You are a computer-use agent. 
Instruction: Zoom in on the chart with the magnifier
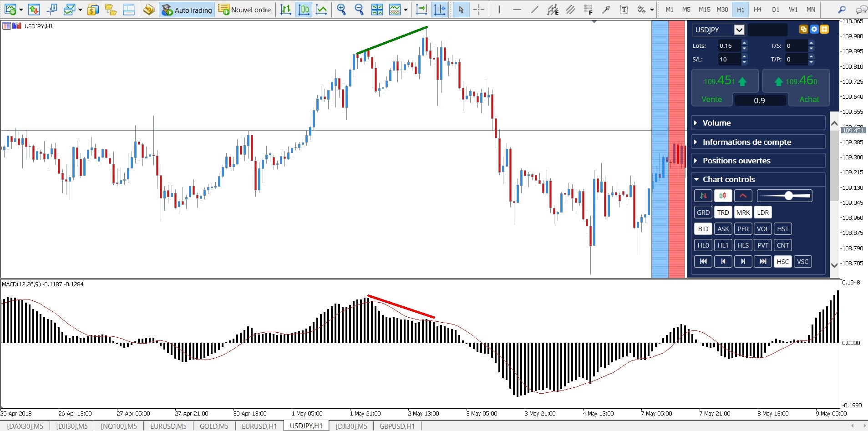click(341, 9)
